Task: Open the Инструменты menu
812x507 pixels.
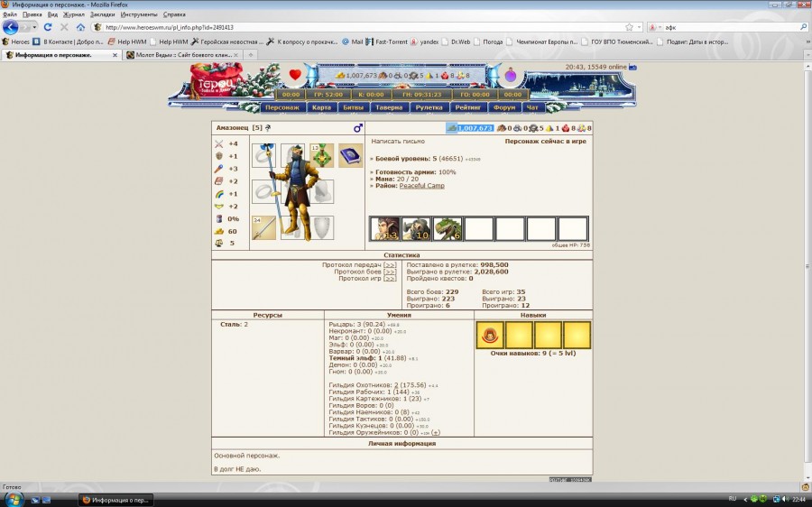Action: [x=139, y=14]
